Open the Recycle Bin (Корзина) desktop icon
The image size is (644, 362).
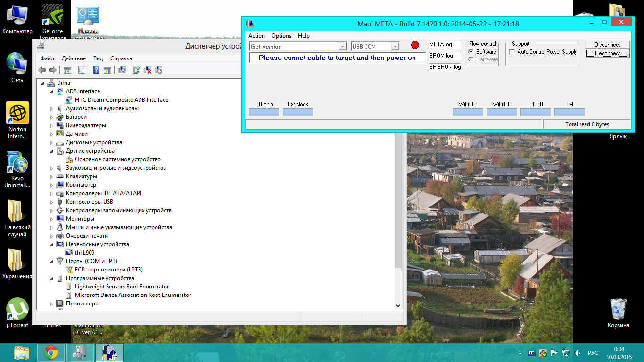(618, 309)
